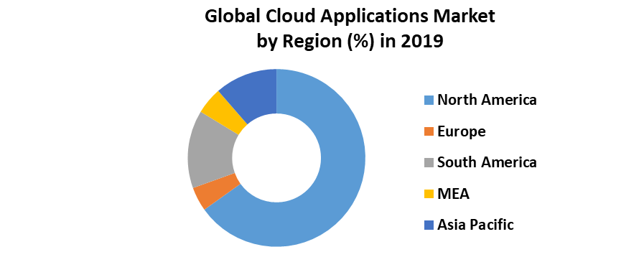Select the 'Europe' legend label

coord(461,131)
